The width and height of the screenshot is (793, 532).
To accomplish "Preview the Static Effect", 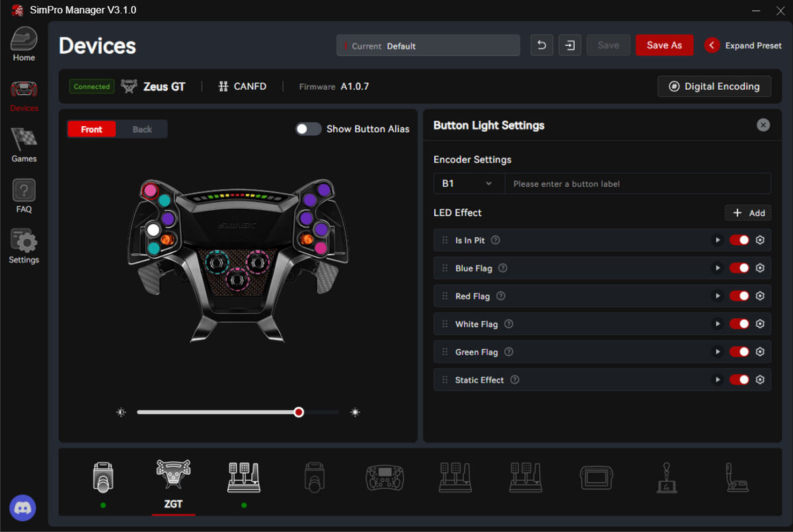I will 718,380.
